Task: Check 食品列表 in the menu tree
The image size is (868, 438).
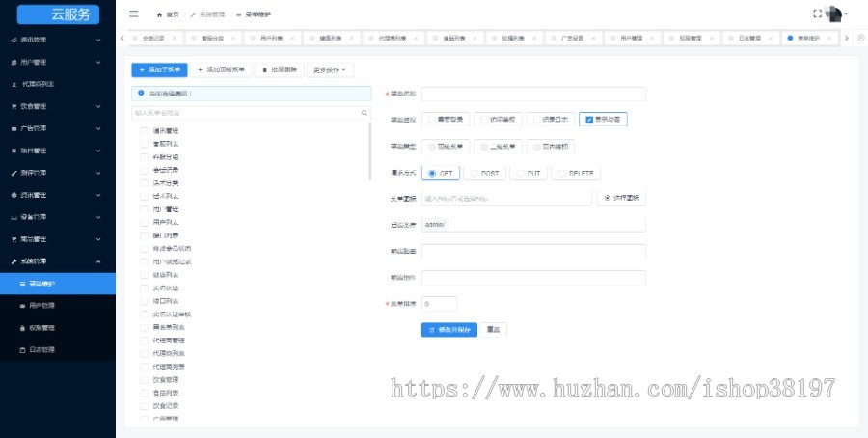Action: pos(144,393)
